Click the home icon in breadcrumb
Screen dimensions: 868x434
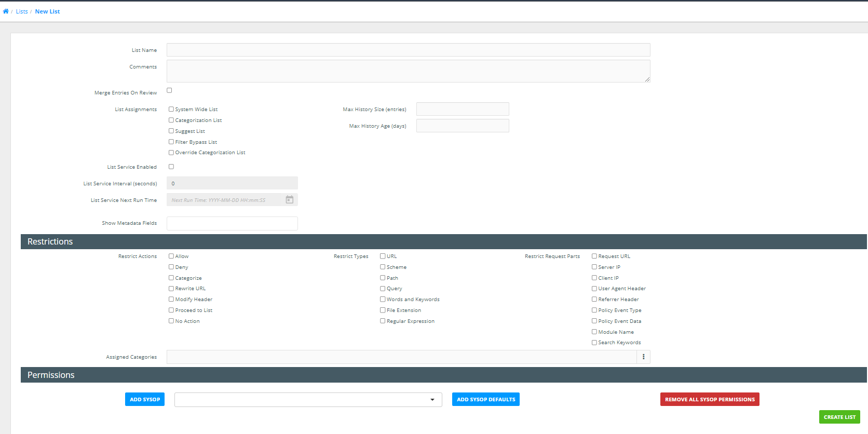pyautogui.click(x=6, y=11)
